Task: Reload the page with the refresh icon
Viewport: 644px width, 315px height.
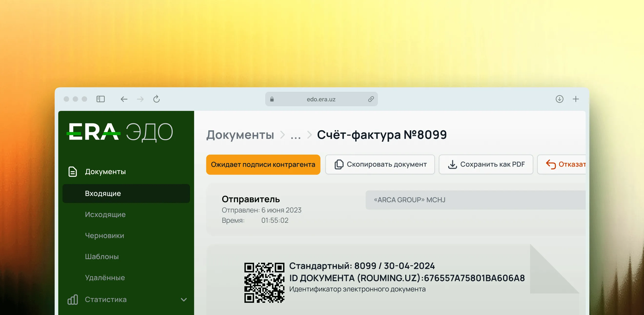Action: click(157, 99)
